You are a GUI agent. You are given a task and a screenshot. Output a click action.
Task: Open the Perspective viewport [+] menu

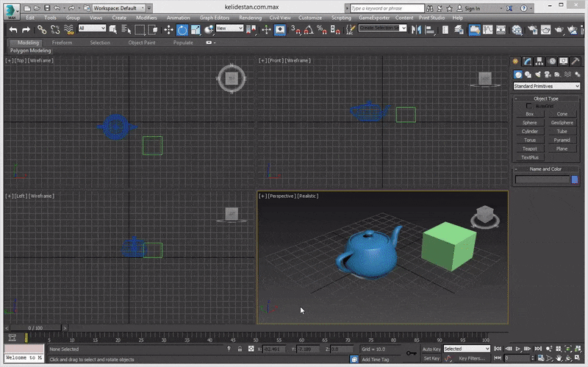[x=262, y=196]
